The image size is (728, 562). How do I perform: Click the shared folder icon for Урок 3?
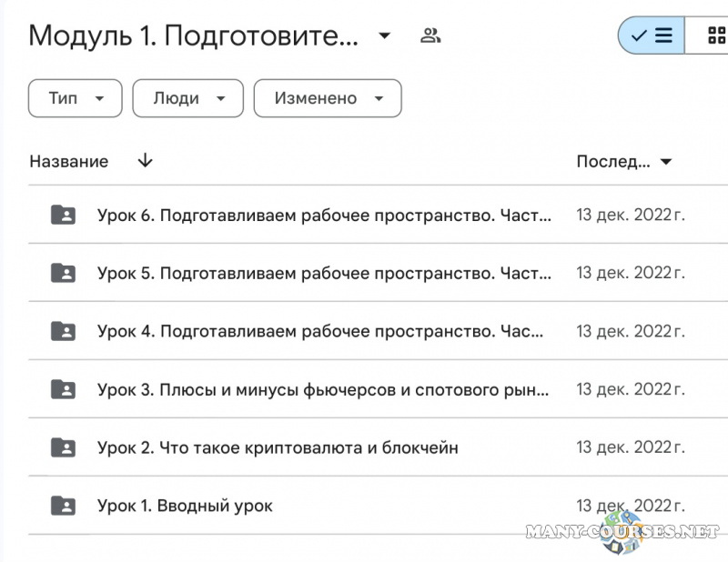tap(62, 389)
